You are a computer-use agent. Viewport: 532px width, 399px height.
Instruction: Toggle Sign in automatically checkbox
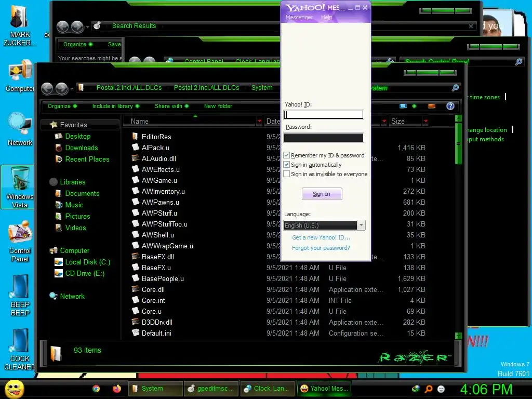pyautogui.click(x=287, y=165)
